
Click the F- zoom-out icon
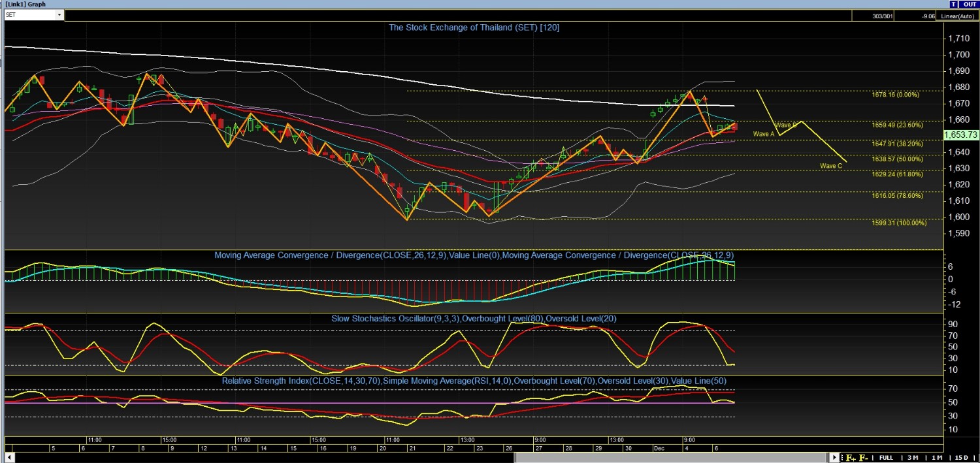[x=864, y=457]
